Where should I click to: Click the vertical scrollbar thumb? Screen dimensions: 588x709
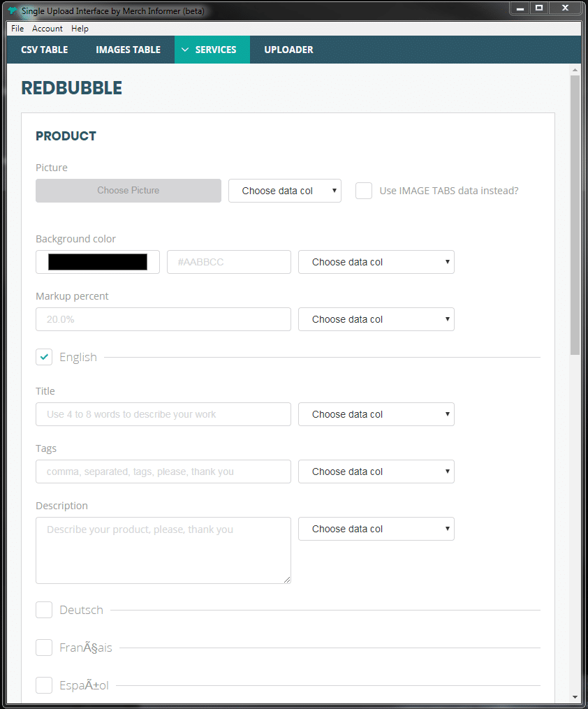575,214
